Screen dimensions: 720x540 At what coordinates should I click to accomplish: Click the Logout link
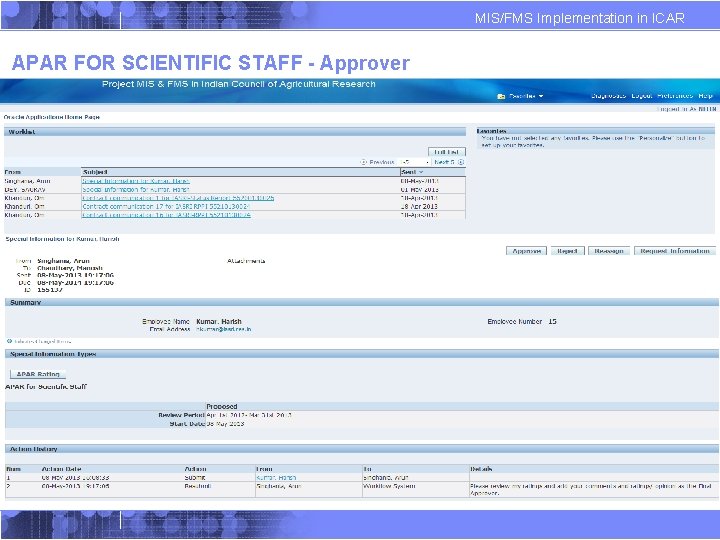641,96
